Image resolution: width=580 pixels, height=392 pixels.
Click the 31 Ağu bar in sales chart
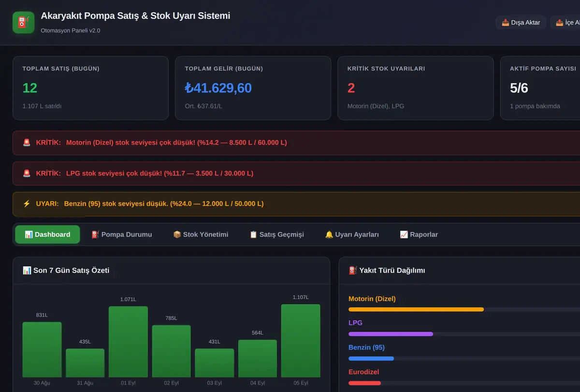pos(85,363)
